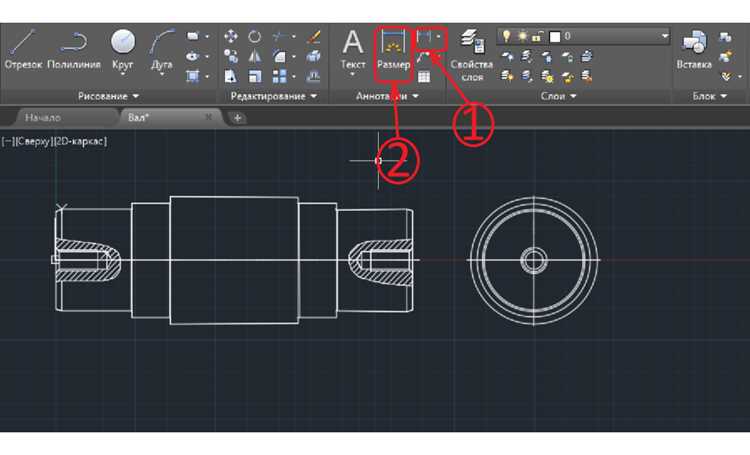
Task: Click the Erase tool icon
Action: (x=314, y=36)
